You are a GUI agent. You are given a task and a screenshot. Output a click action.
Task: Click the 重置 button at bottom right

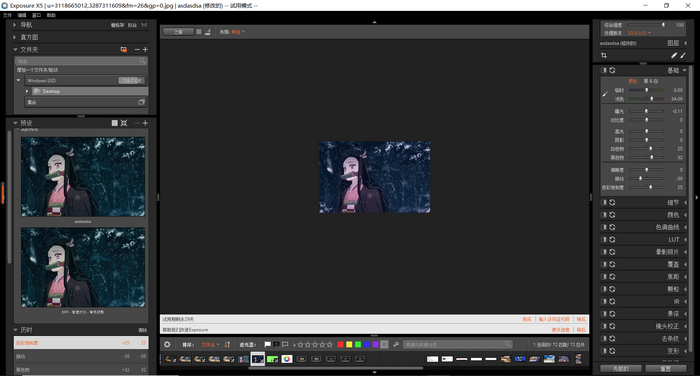point(666,368)
